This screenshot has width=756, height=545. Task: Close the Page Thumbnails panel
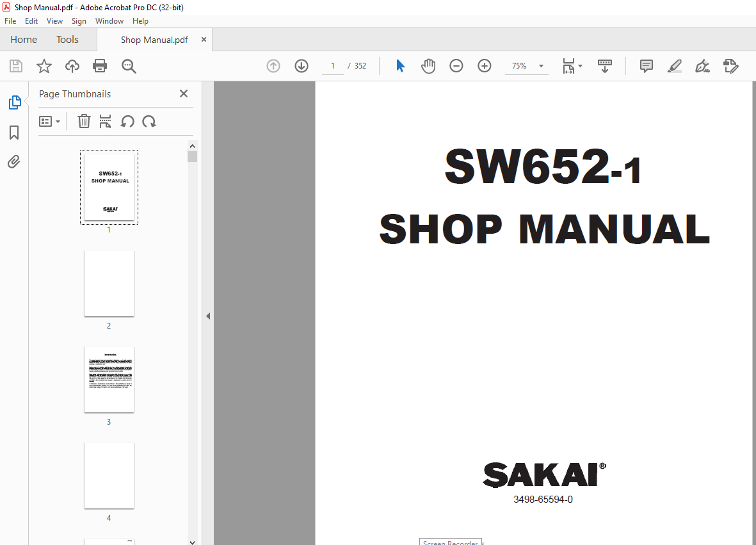tap(184, 94)
